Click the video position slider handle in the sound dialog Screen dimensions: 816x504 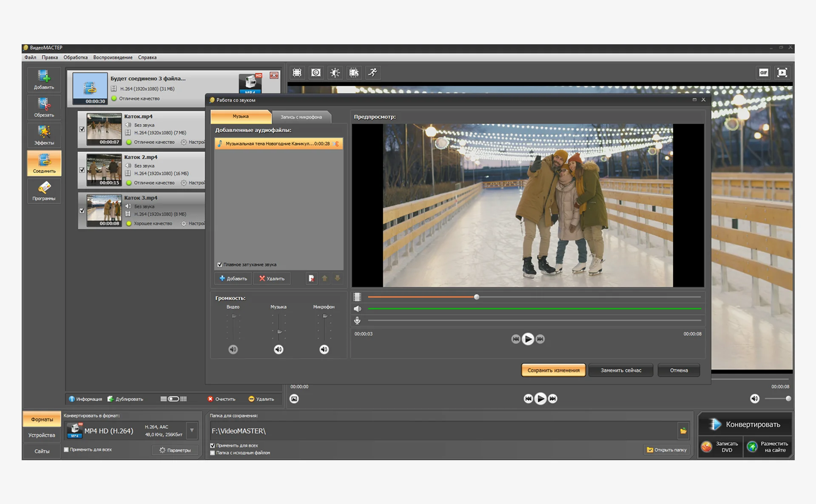click(x=477, y=297)
